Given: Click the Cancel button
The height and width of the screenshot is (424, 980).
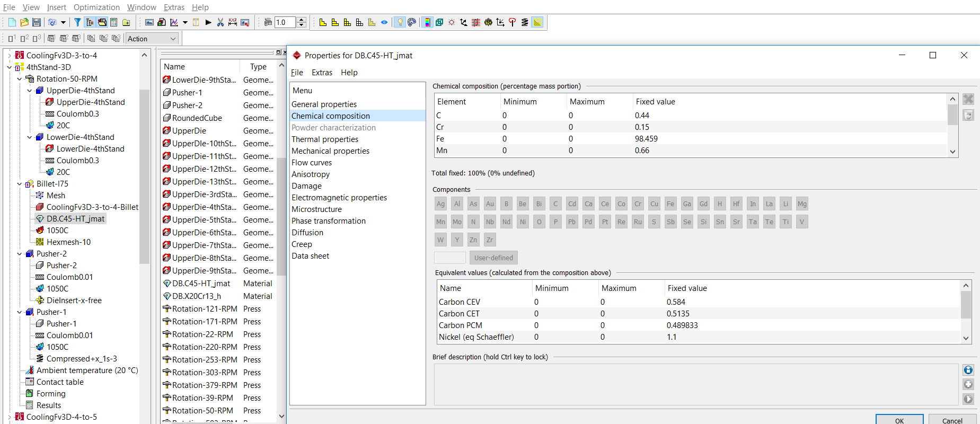Looking at the screenshot, I should 952,420.
